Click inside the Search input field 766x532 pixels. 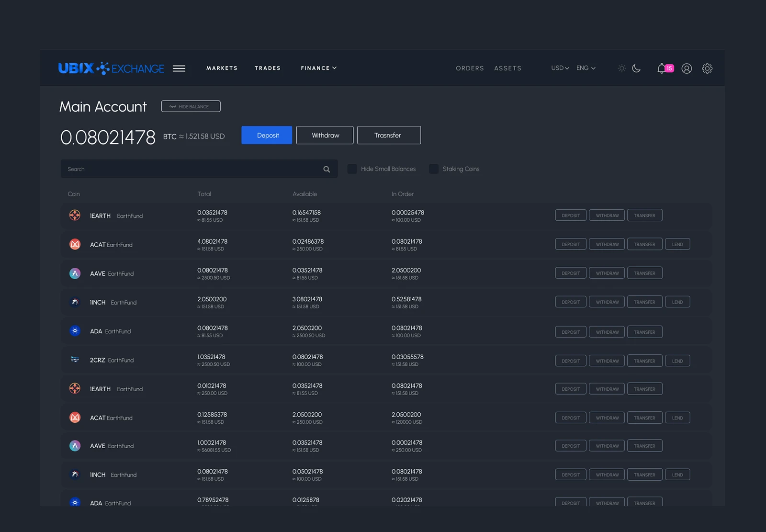pyautogui.click(x=199, y=169)
